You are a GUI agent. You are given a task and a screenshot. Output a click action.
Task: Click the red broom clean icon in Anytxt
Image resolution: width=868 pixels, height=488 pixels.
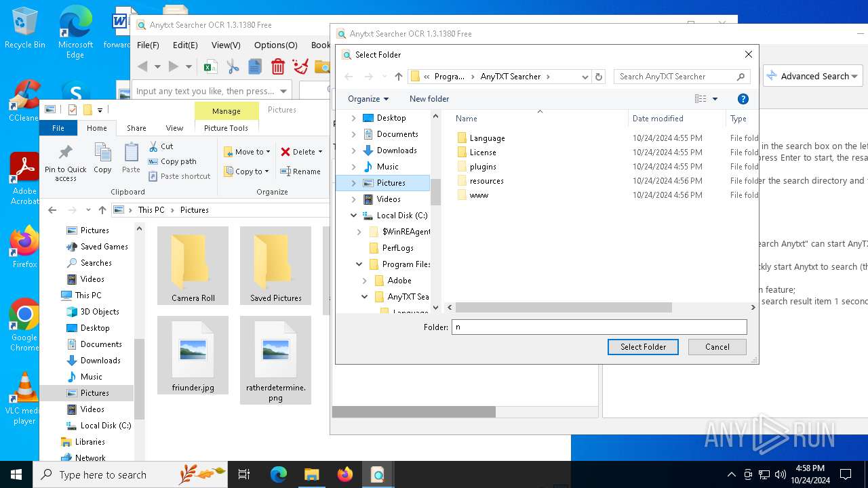pos(300,66)
